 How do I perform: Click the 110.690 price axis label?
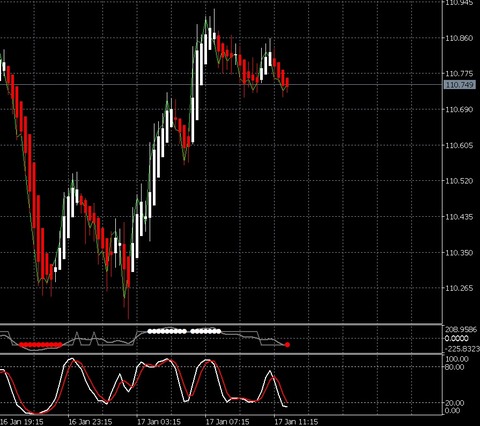459,110
